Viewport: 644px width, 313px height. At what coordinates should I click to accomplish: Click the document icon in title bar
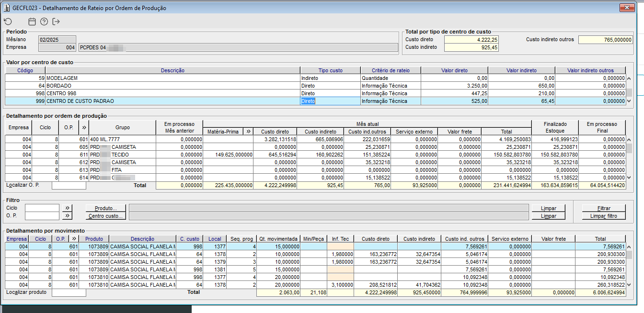tap(6, 8)
